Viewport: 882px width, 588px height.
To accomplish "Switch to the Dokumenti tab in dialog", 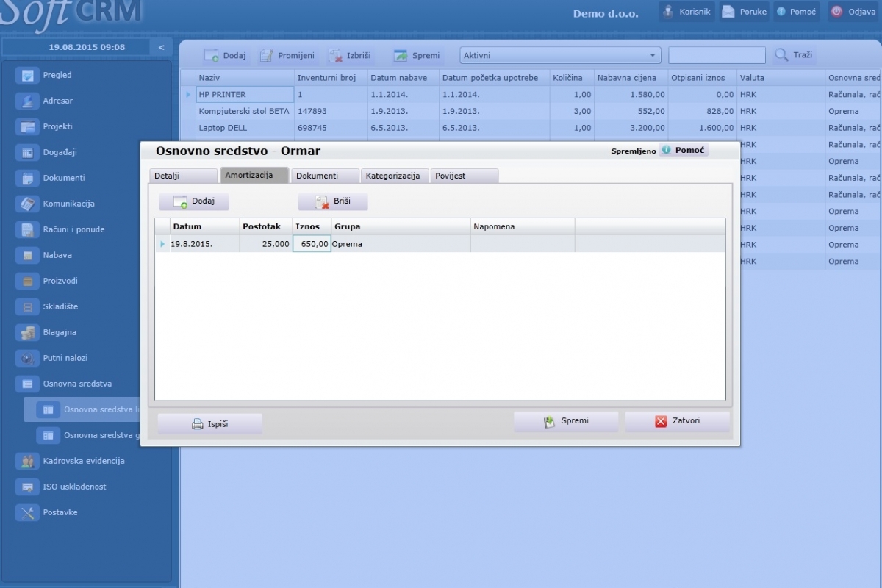I will (324, 176).
